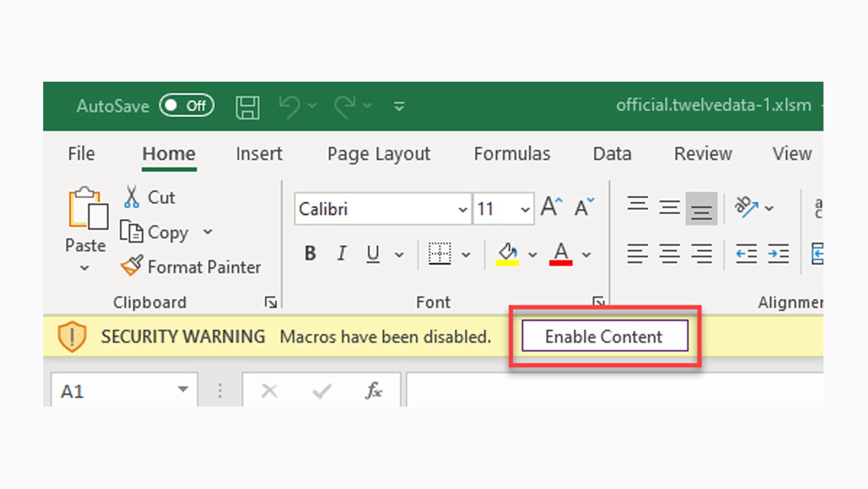Open the Copy options dropdown arrow

pos(207,232)
